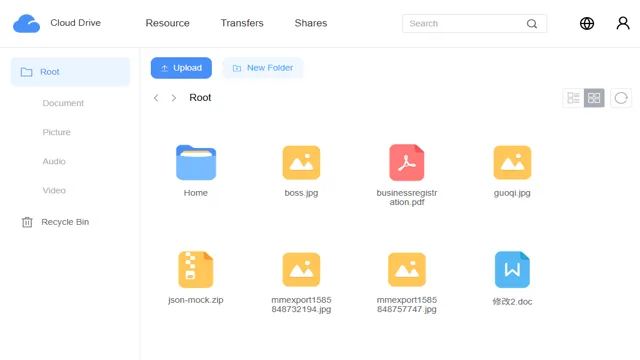Viewport: 640px width, 360px height.
Task: Go forward with right chevron arrow
Action: 174,98
